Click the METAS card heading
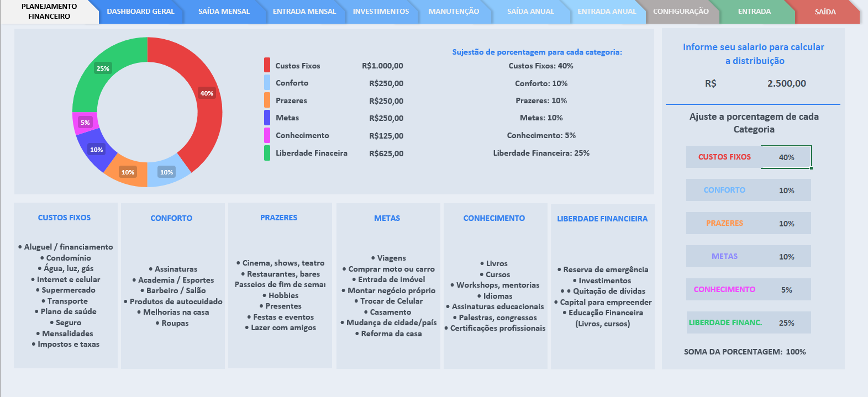This screenshot has height=397, width=868. click(x=387, y=218)
